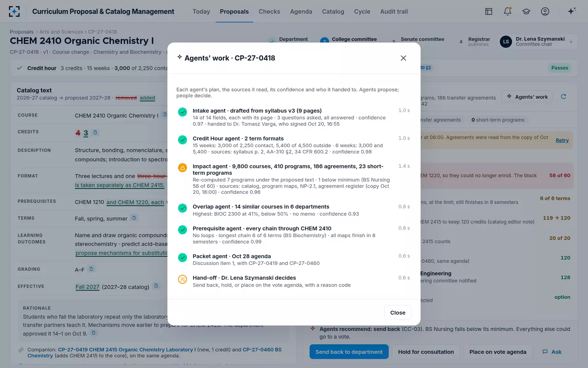Click the Ask button

(x=552, y=352)
